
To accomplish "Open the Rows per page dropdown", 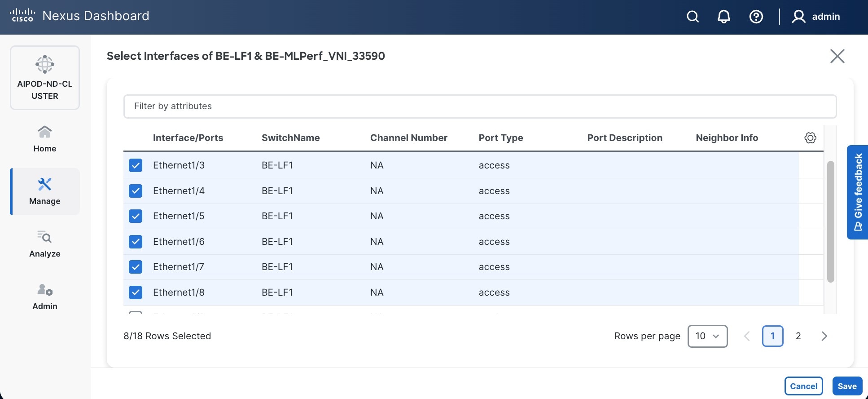I will 707,336.
